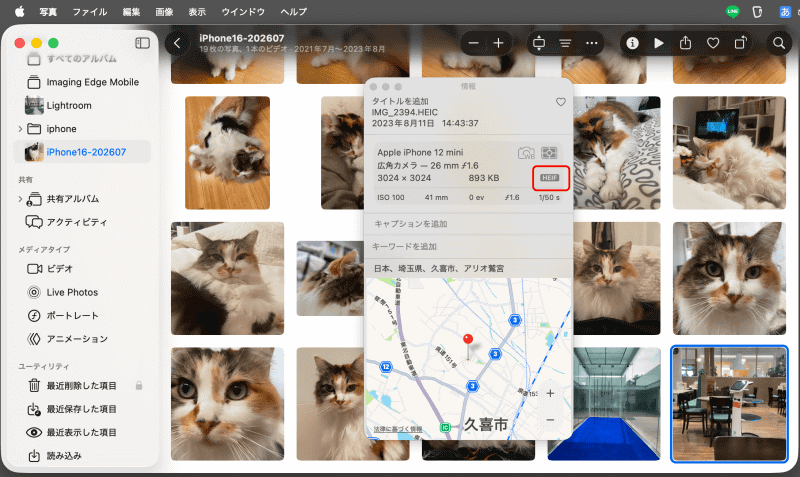Select the blue floor glass room thumbnail
800x477 pixels.
(x=604, y=404)
